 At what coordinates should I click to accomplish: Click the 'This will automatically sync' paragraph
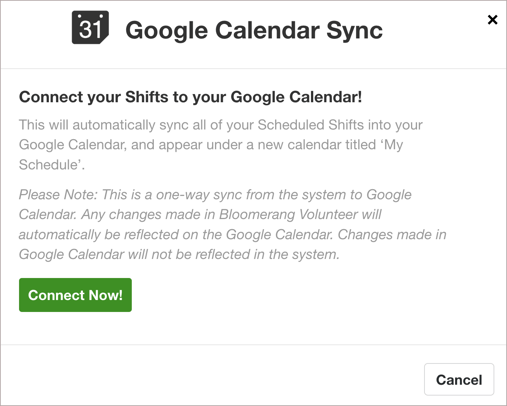pyautogui.click(x=220, y=145)
